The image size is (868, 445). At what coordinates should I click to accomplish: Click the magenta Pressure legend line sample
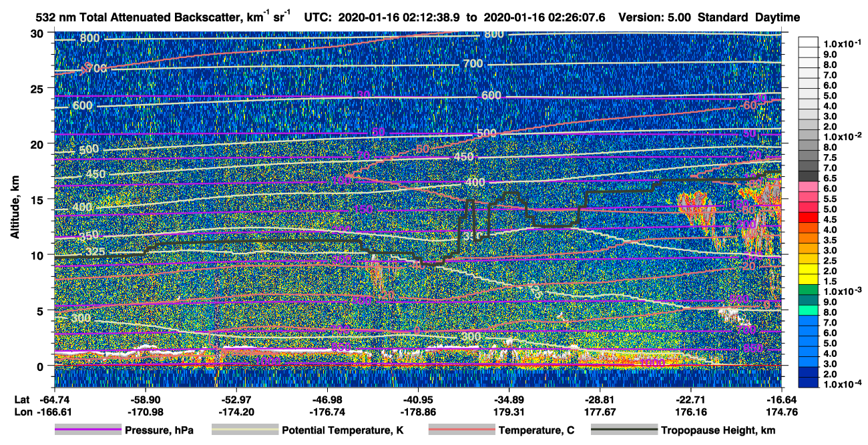[87, 430]
